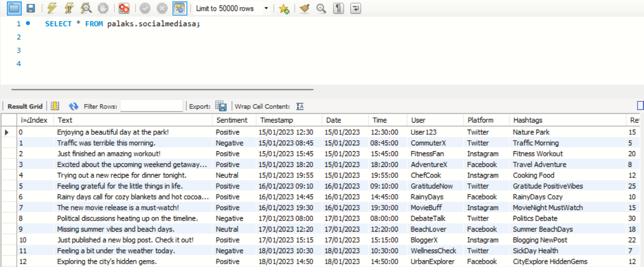Screen dimensions: 644x267
Task: Toggle the auto-commit mode button
Action: (x=180, y=8)
